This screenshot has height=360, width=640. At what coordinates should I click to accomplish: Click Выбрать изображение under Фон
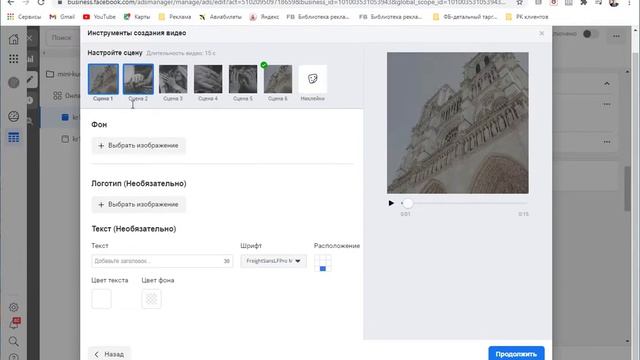[139, 146]
